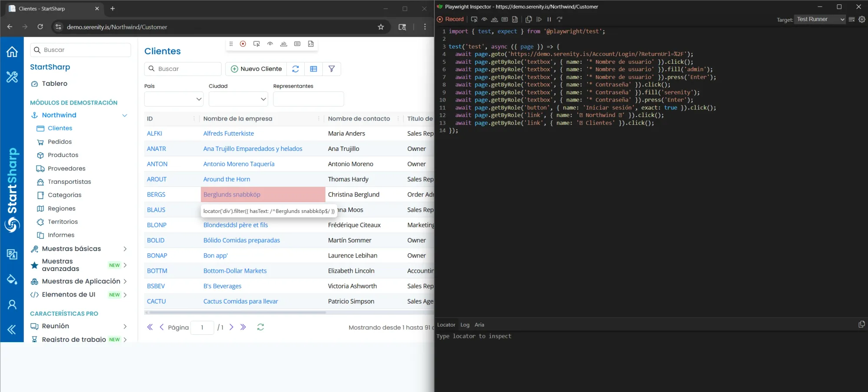Open the Pedidos menu item
The image size is (868, 392).
(59, 141)
